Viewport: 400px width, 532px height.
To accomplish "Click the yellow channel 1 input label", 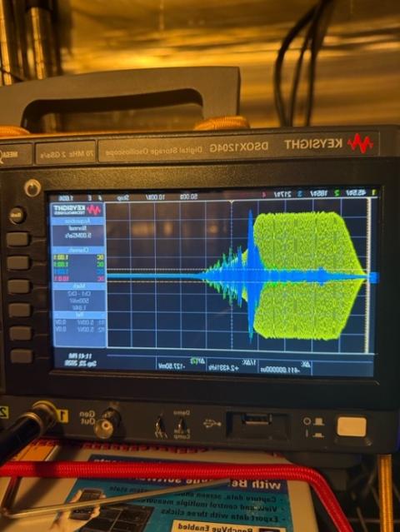I will click(62, 416).
